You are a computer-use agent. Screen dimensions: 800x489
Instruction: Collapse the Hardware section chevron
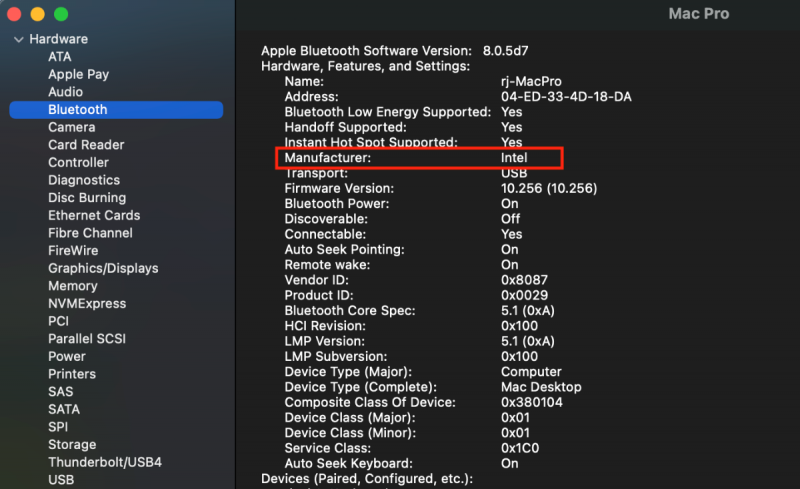(x=18, y=39)
